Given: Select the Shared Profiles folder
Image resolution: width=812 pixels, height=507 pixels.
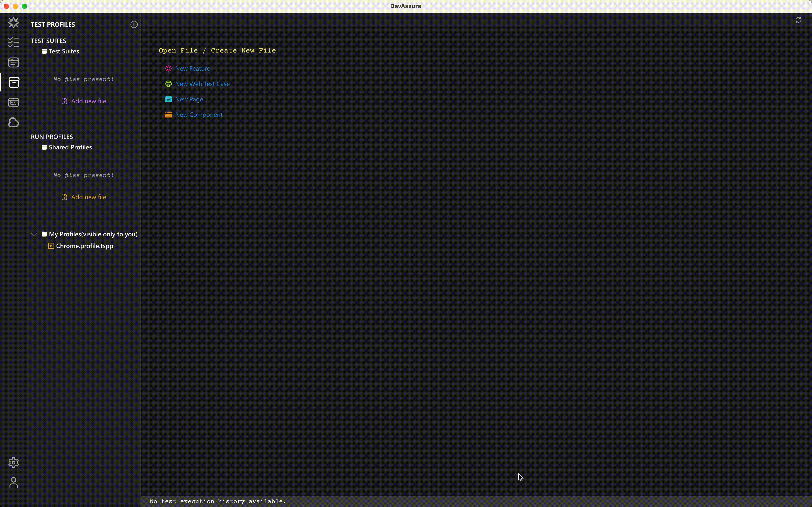Looking at the screenshot, I should pyautogui.click(x=70, y=147).
